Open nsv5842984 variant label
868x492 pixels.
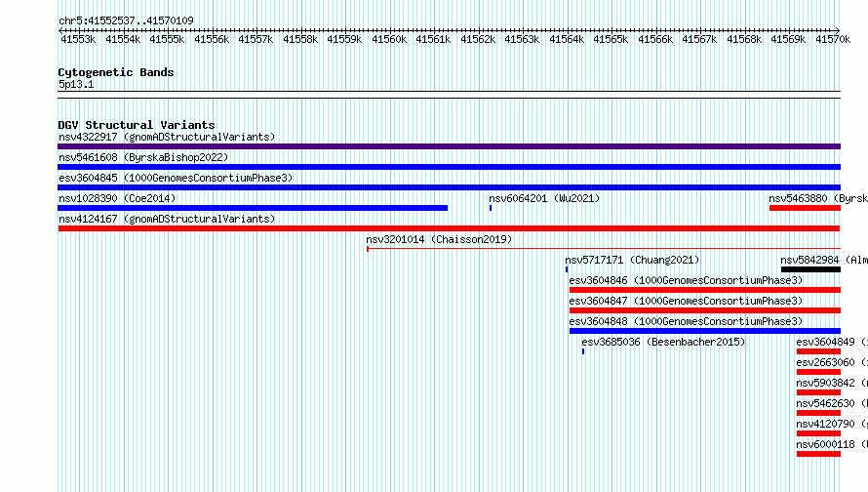tap(824, 260)
